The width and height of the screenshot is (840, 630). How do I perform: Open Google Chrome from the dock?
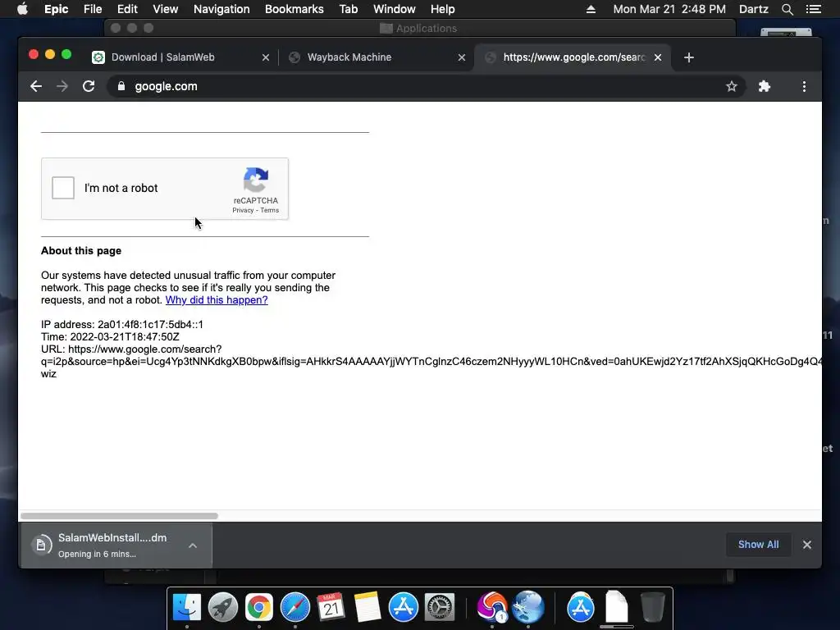coord(258,608)
